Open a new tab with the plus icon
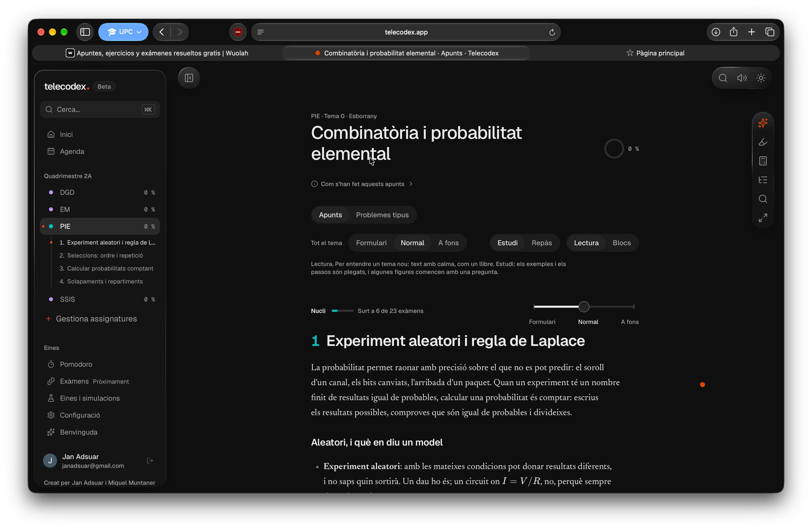Image resolution: width=812 pixels, height=530 pixels. [751, 32]
